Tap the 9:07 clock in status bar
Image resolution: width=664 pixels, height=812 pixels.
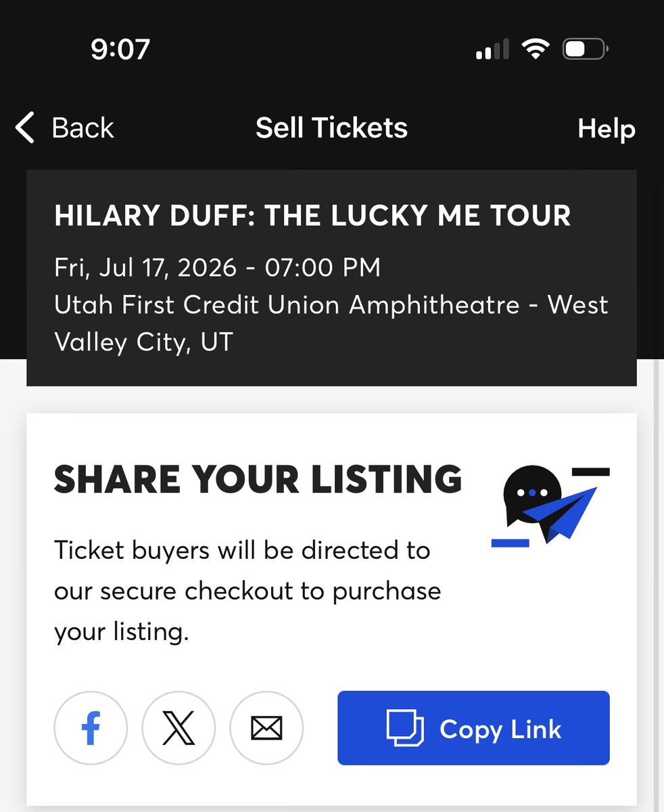[120, 49]
